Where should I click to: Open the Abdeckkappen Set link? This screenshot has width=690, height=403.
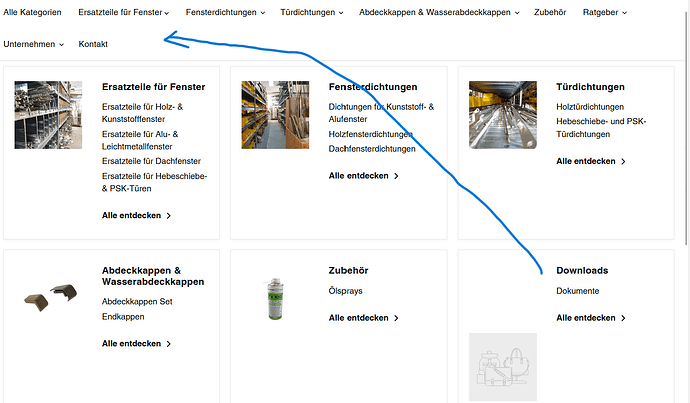pyautogui.click(x=137, y=301)
